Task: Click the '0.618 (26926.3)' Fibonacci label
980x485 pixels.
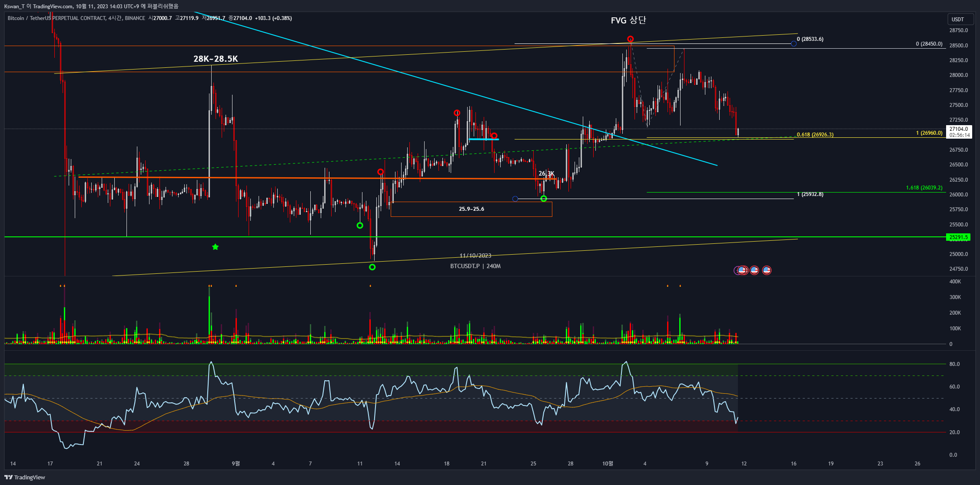Action: (x=815, y=135)
